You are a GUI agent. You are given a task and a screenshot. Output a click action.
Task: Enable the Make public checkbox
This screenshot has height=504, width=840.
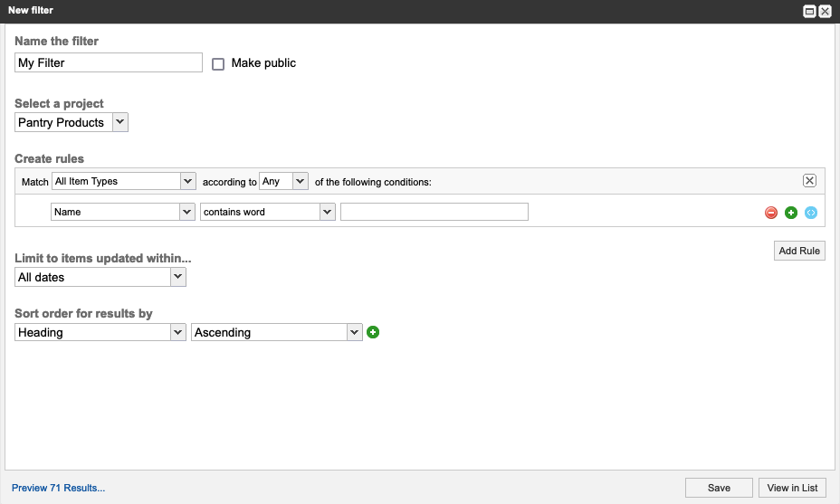point(218,64)
